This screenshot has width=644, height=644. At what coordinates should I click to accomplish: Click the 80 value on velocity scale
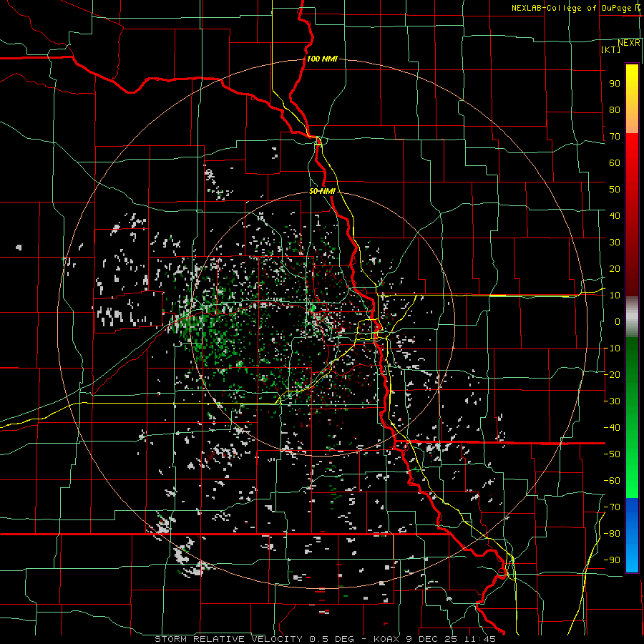(615, 110)
